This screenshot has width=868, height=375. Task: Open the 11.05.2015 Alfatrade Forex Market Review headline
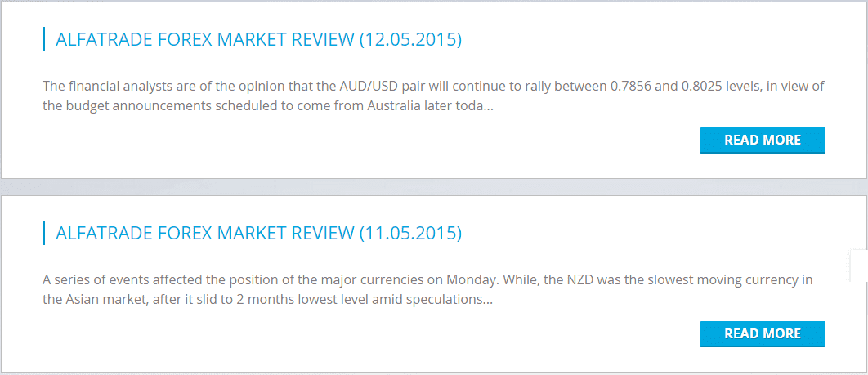point(258,234)
